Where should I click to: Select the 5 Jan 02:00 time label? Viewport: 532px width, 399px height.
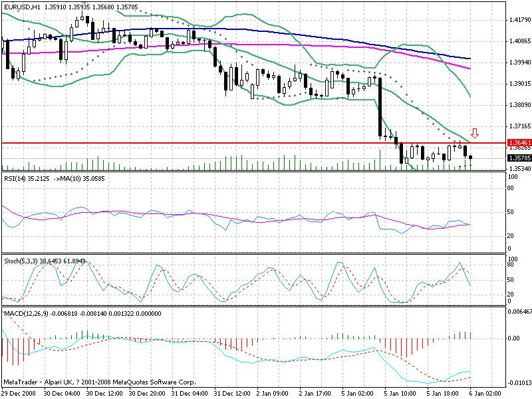point(358,393)
